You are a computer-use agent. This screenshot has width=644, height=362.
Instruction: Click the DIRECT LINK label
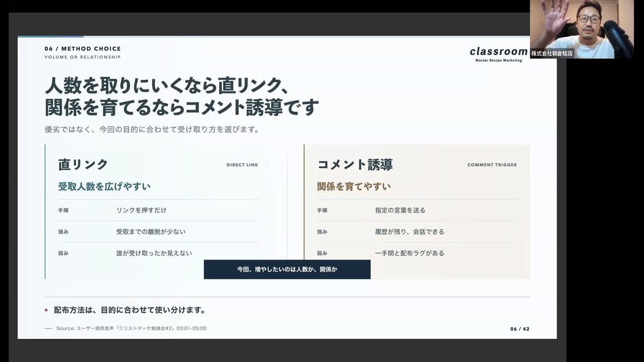coord(242,165)
